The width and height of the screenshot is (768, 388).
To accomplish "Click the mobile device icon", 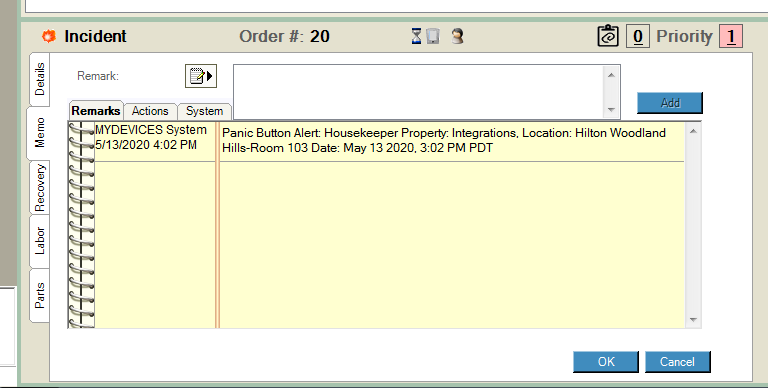I will 433,36.
